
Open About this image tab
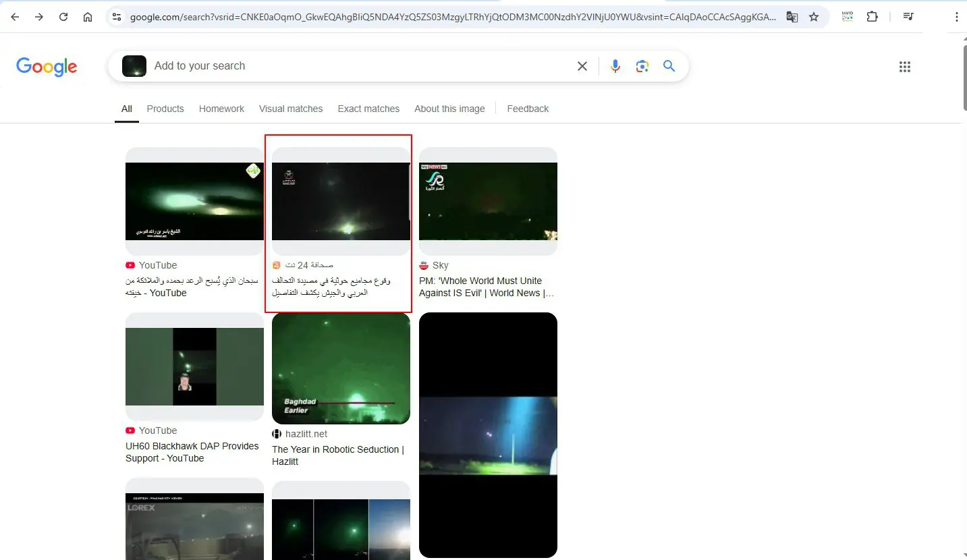(x=449, y=109)
